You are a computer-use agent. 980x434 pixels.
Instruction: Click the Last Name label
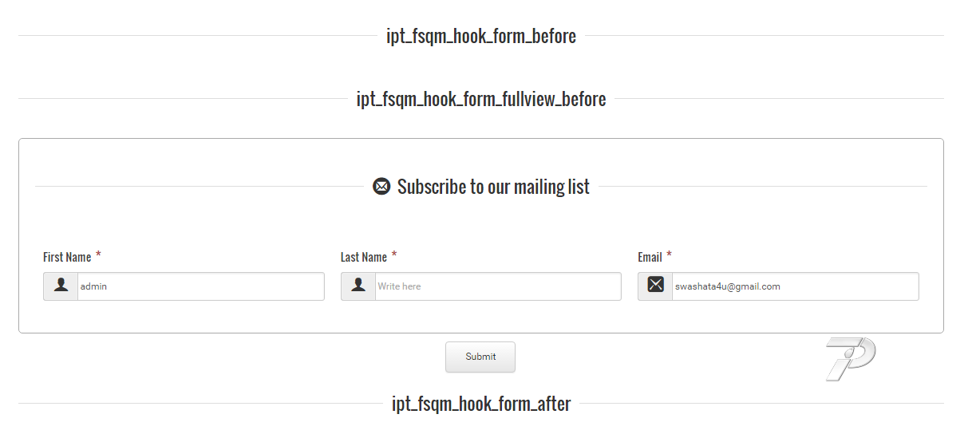coord(364,257)
